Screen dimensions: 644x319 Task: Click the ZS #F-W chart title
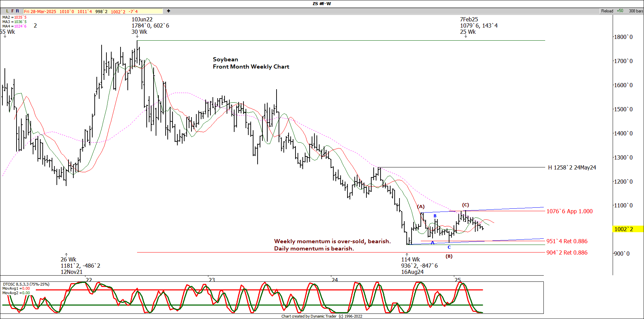click(322, 3)
